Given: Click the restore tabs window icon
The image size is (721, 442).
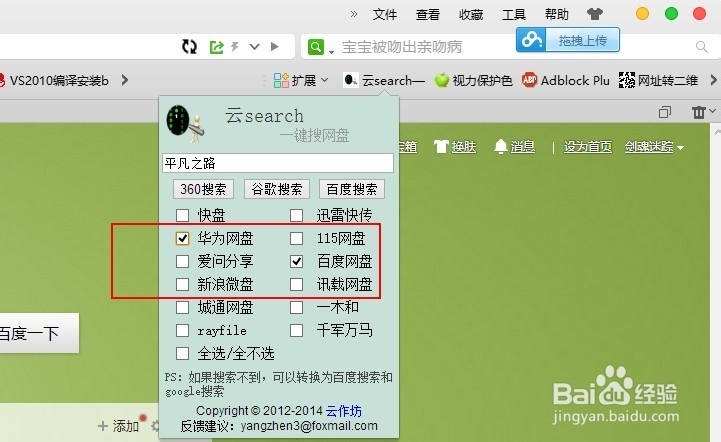Looking at the screenshot, I should click(x=664, y=112).
